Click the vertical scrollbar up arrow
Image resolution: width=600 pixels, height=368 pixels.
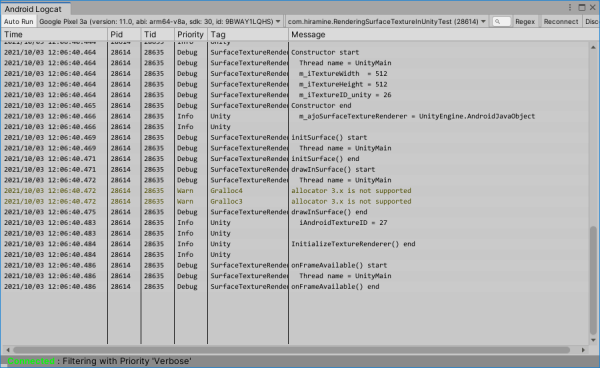(x=593, y=47)
